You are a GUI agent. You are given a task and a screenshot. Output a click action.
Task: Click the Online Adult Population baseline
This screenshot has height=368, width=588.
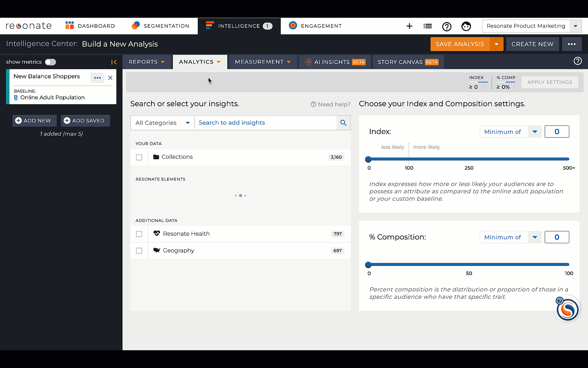(x=52, y=97)
